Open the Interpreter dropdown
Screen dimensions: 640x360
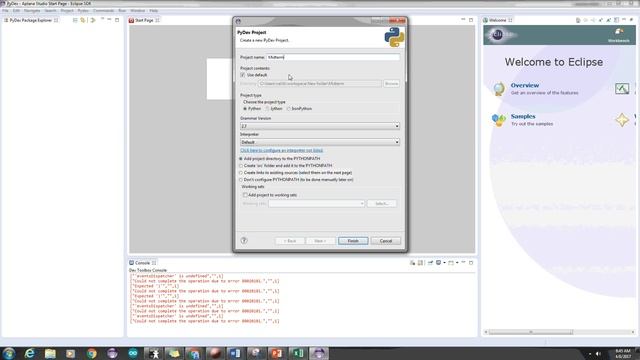tap(320, 142)
